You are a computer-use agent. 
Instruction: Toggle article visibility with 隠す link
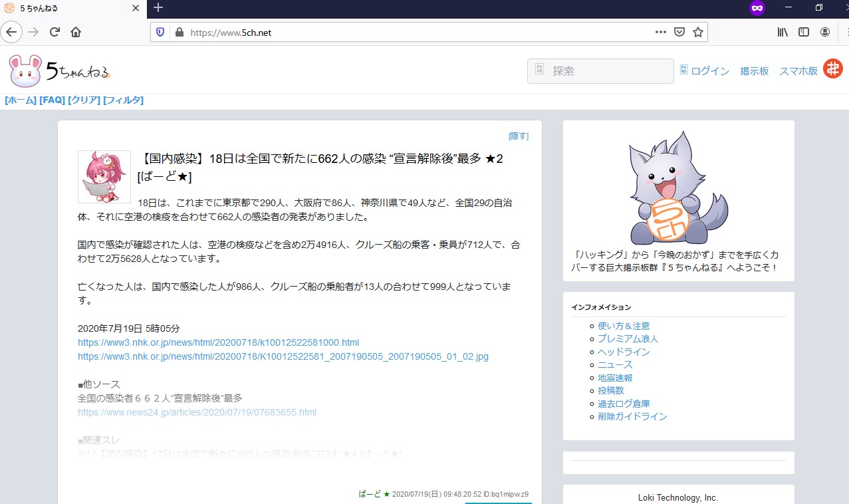click(x=519, y=136)
